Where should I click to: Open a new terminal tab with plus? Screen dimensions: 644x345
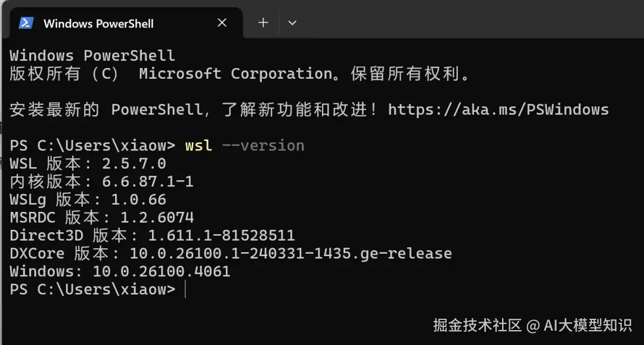pyautogui.click(x=263, y=23)
